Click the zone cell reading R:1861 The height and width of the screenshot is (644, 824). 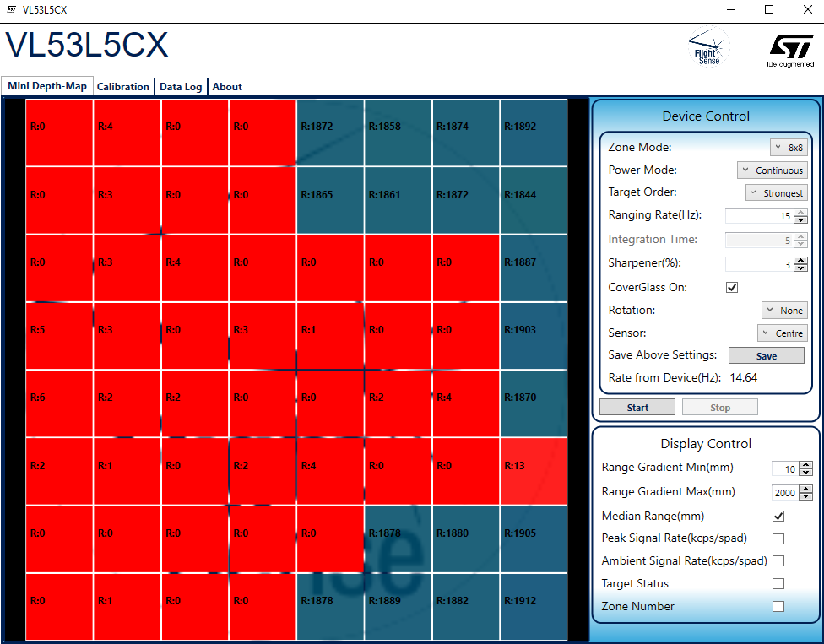click(398, 200)
